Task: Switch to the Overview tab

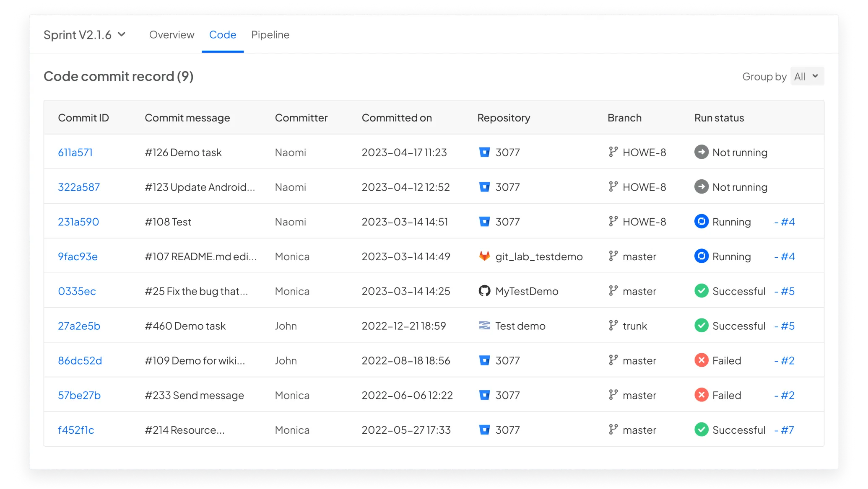Action: coord(172,35)
